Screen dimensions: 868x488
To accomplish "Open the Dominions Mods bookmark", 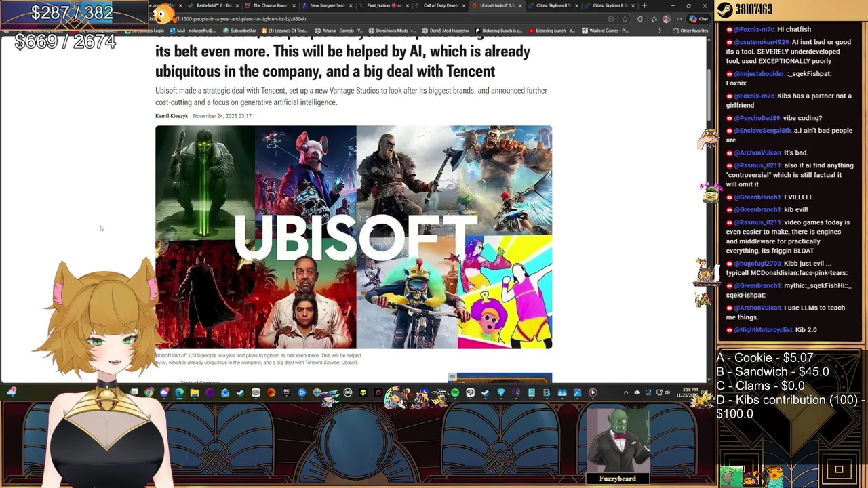I will click(392, 30).
